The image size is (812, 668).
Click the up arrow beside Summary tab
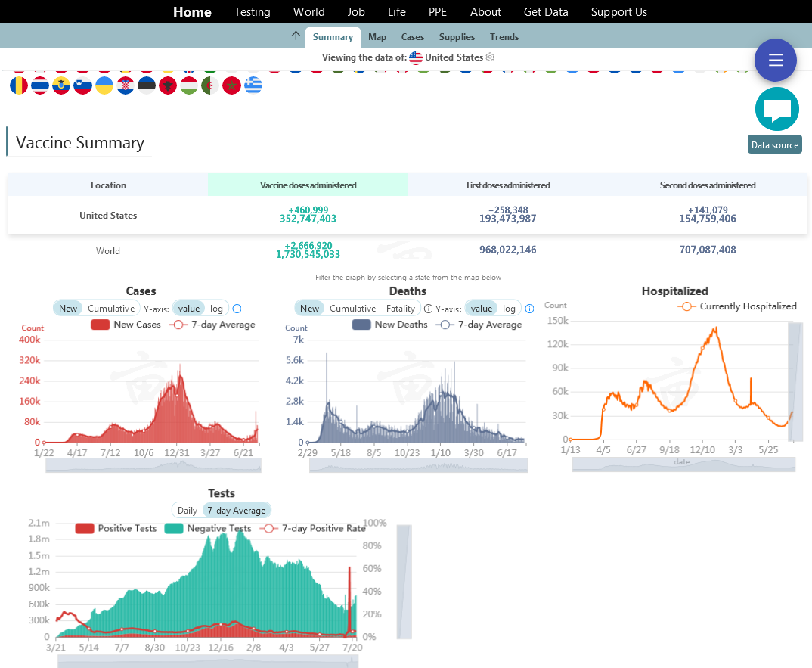point(296,36)
